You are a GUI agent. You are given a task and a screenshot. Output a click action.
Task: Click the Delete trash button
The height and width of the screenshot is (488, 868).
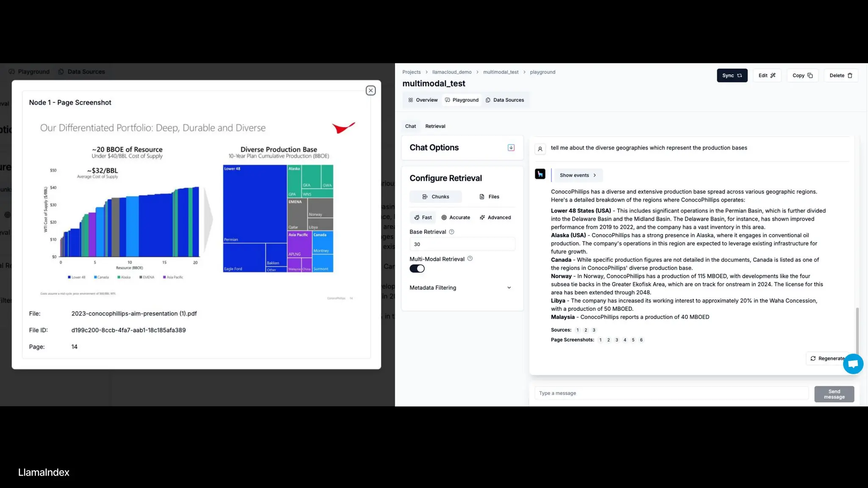(x=840, y=75)
